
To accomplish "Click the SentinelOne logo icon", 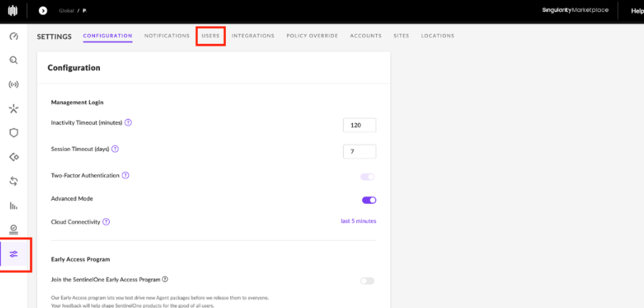I will tap(13, 11).
